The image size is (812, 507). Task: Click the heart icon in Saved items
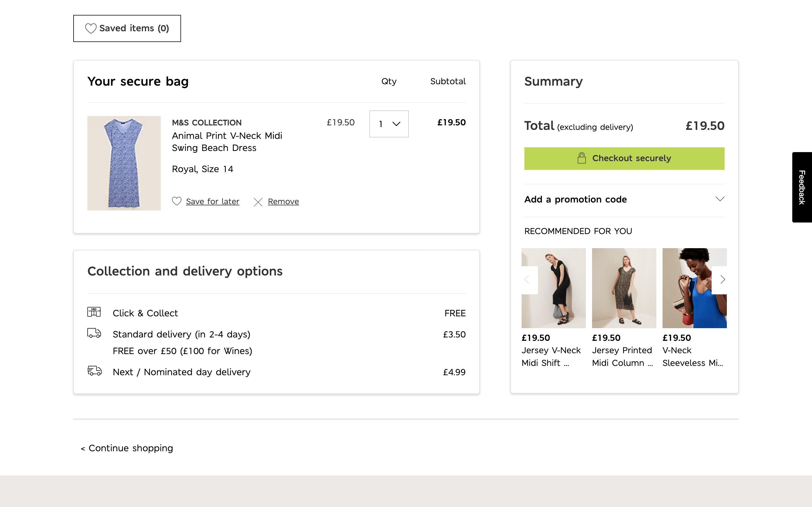coord(91,28)
